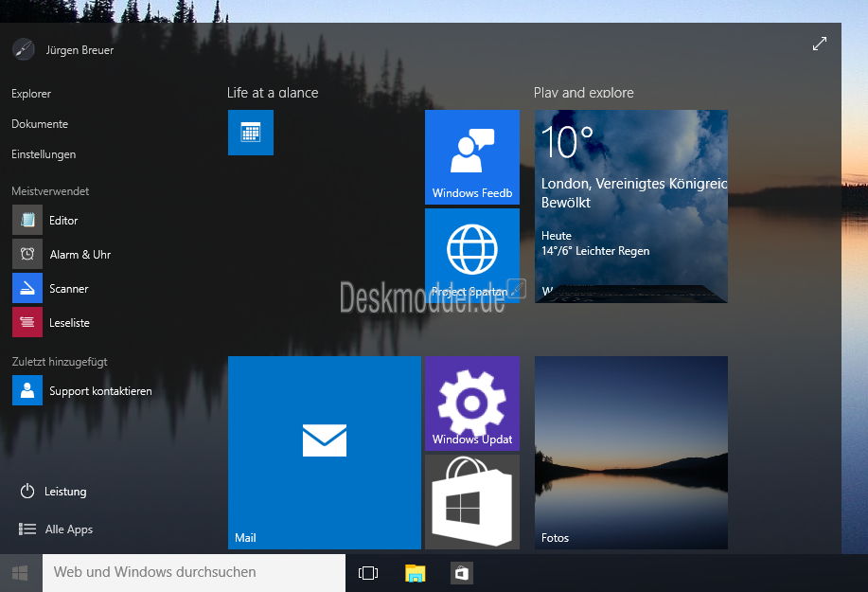Open Task View on the taskbar
Screen dimensions: 868x592
(368, 573)
